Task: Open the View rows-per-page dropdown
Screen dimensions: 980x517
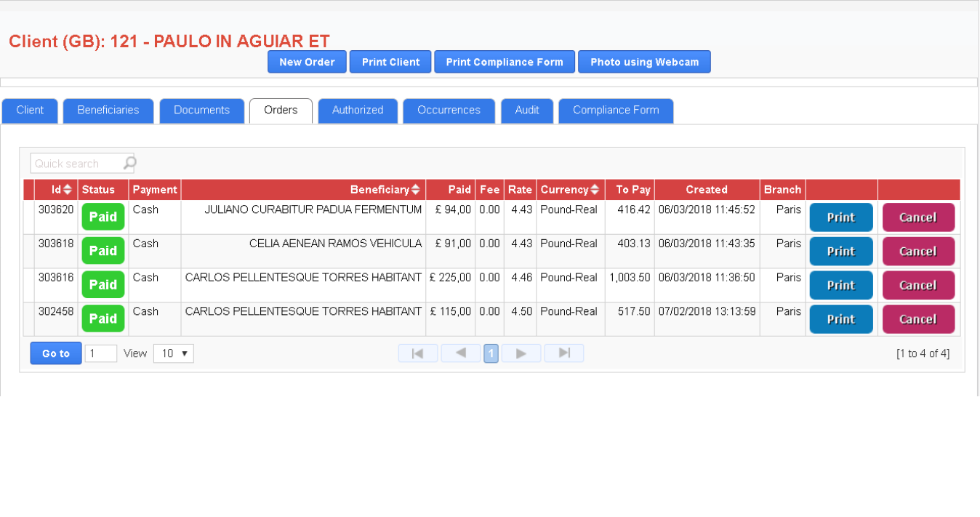Action: click(x=173, y=353)
